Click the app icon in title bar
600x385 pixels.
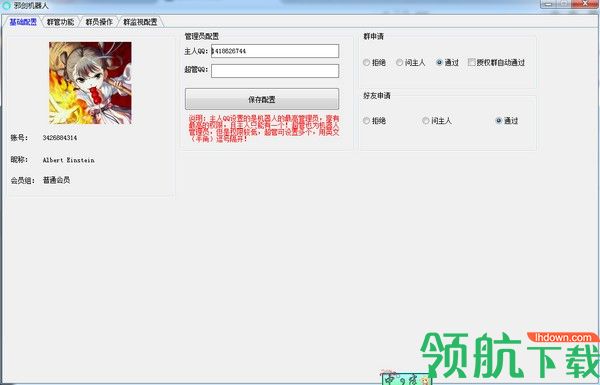(7, 6)
